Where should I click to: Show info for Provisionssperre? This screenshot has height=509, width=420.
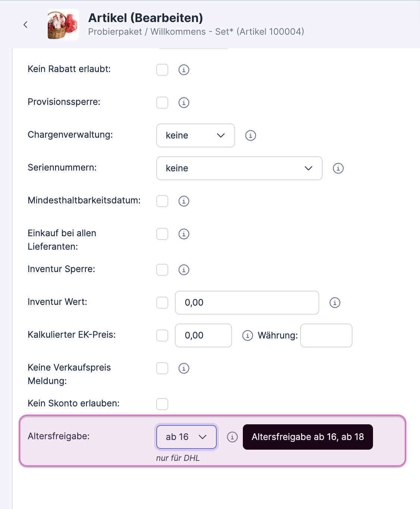pos(184,103)
